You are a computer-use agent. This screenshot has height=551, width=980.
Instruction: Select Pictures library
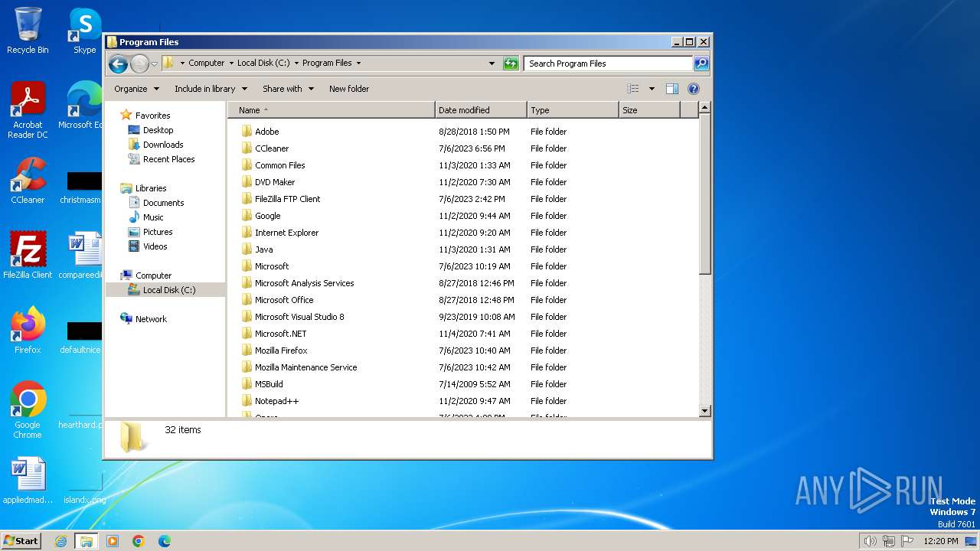(158, 232)
